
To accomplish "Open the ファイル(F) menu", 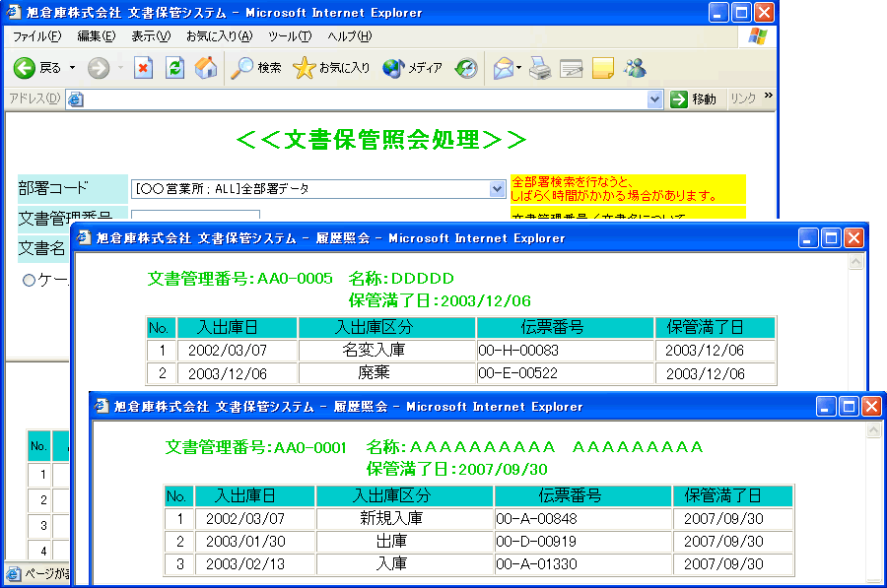I will tap(37, 36).
